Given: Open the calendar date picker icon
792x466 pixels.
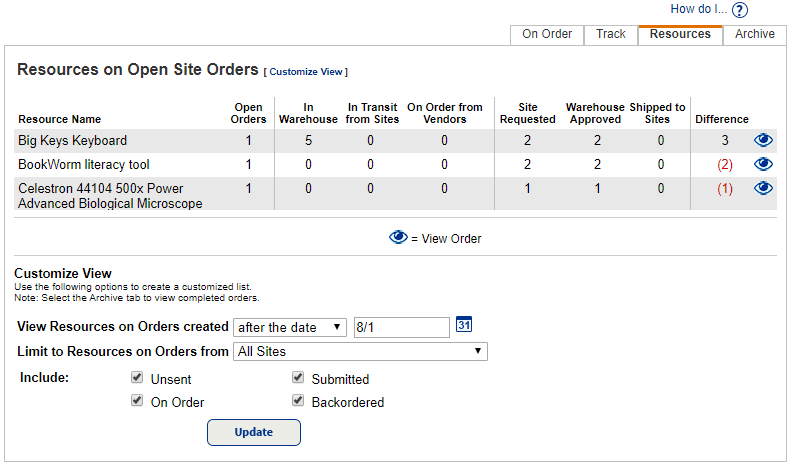Looking at the screenshot, I should click(464, 324).
